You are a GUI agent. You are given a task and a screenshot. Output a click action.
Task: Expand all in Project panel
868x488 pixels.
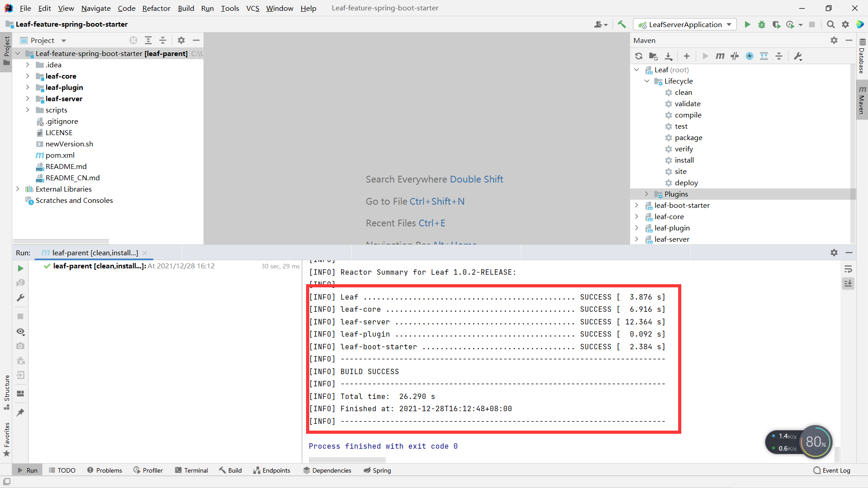coord(148,40)
